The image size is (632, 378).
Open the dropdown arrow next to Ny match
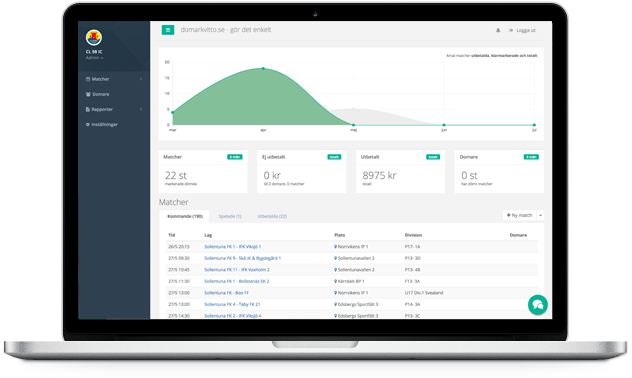540,215
